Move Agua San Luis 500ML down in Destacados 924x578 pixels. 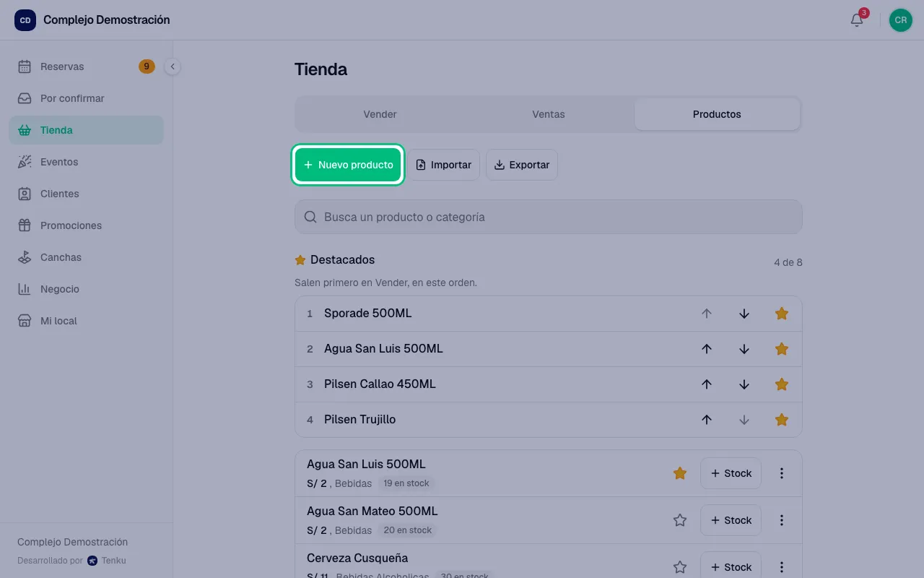pos(744,349)
